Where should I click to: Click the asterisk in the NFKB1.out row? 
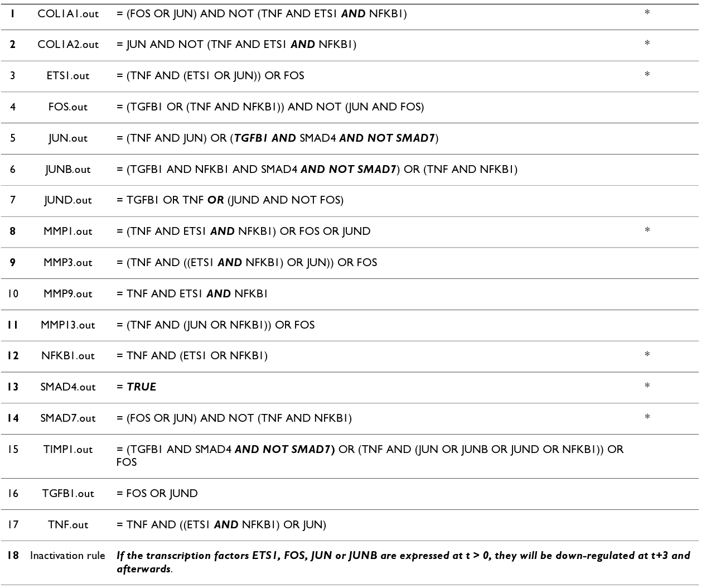tap(647, 355)
